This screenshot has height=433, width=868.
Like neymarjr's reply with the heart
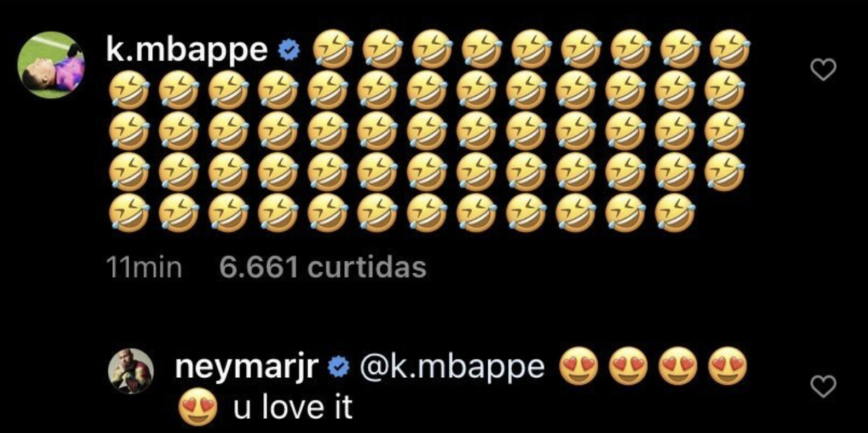point(823,387)
